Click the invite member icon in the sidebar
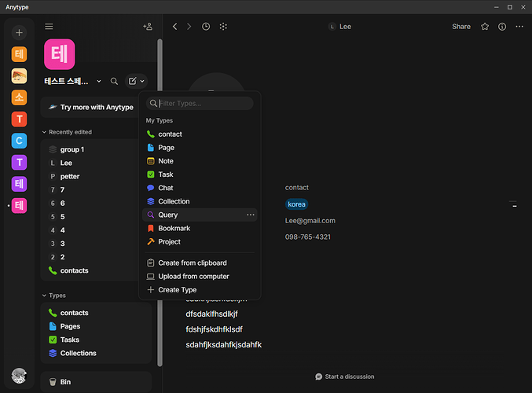The image size is (532, 393). 148,27
